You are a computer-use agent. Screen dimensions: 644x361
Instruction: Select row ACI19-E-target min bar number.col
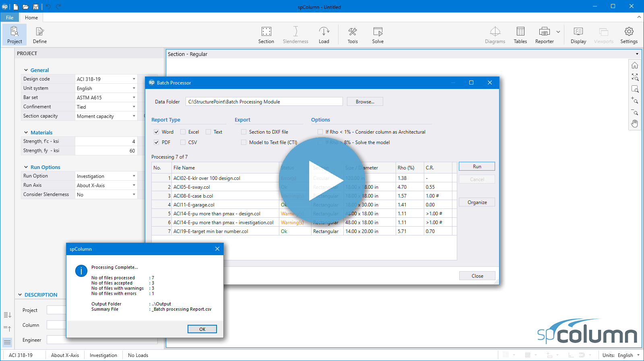(304, 231)
